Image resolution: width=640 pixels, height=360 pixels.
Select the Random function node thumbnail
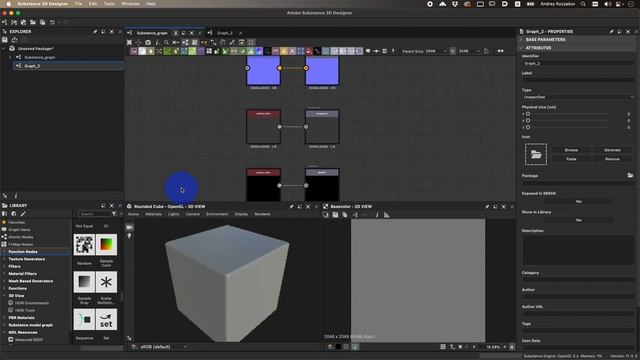pos(84,244)
